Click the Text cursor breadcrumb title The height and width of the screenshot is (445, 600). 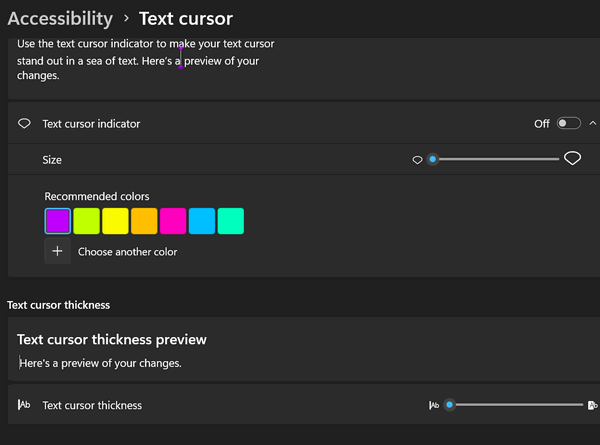[x=186, y=19]
